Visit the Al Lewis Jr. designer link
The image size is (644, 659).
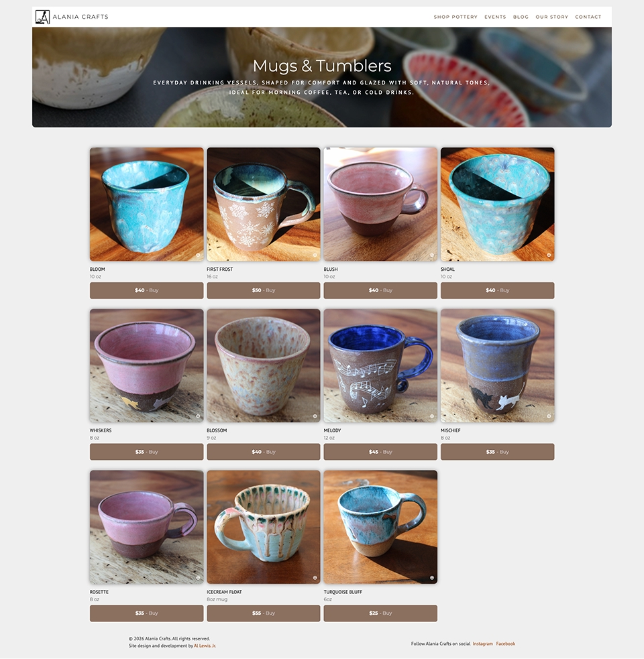click(x=205, y=646)
